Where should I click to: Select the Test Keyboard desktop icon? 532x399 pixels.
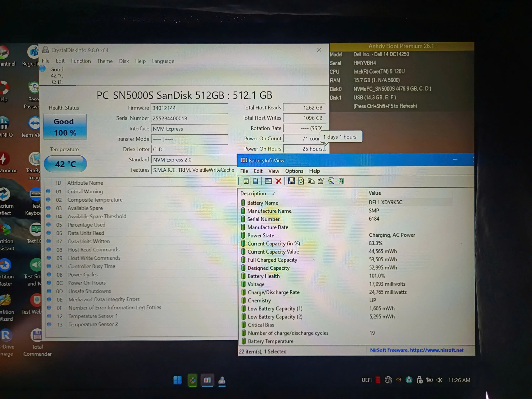pos(33,202)
